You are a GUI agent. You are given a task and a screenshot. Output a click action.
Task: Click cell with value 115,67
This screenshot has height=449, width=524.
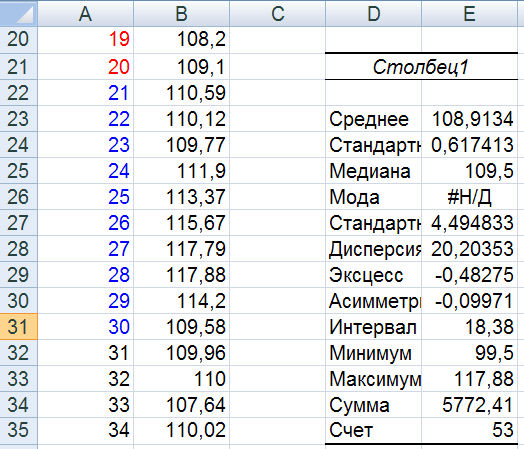181,223
